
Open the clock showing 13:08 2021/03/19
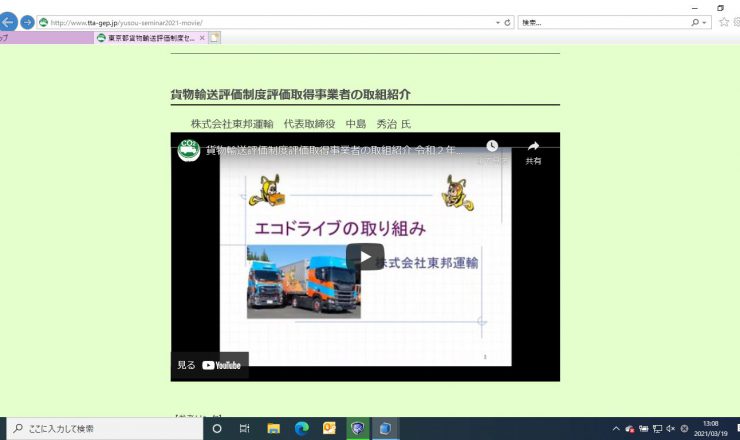(711, 429)
